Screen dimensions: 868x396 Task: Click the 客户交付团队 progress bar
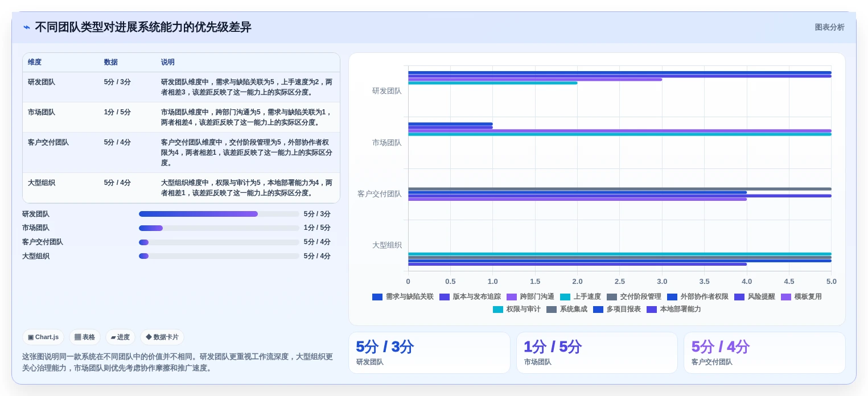pos(219,242)
